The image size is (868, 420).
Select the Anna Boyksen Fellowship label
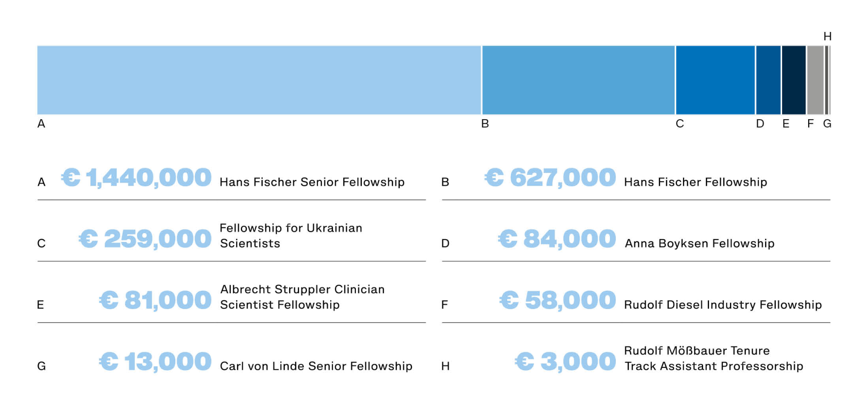[699, 243]
